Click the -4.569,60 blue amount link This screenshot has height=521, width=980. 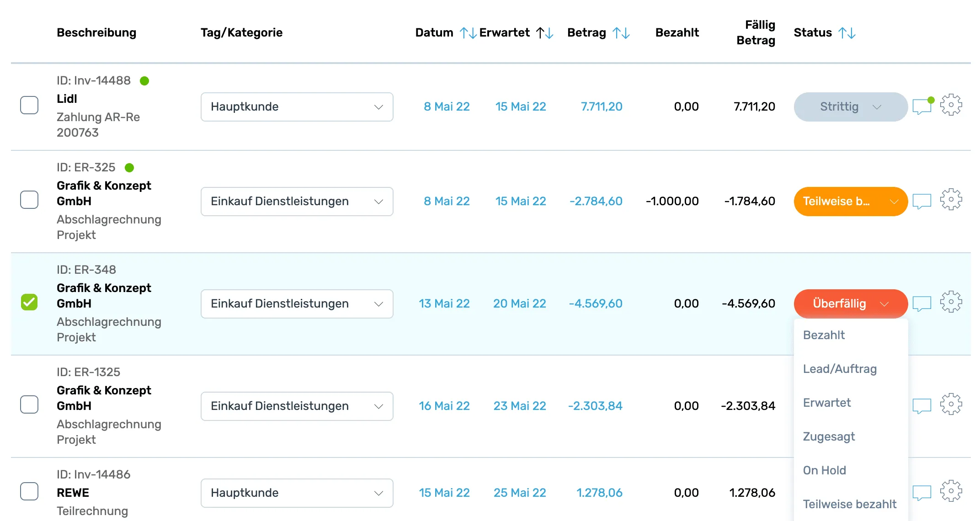(x=596, y=303)
